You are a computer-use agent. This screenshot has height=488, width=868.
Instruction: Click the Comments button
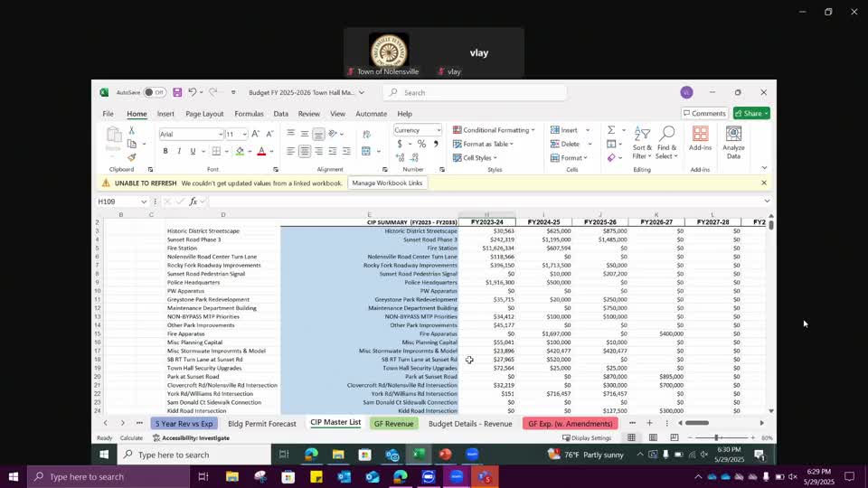[x=704, y=113]
